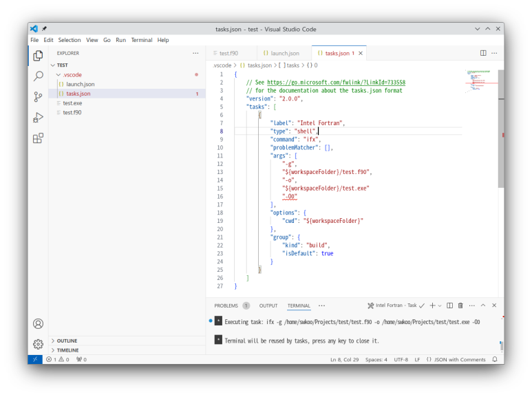Open errors and warnings count in status bar
532x397 pixels.
58,359
